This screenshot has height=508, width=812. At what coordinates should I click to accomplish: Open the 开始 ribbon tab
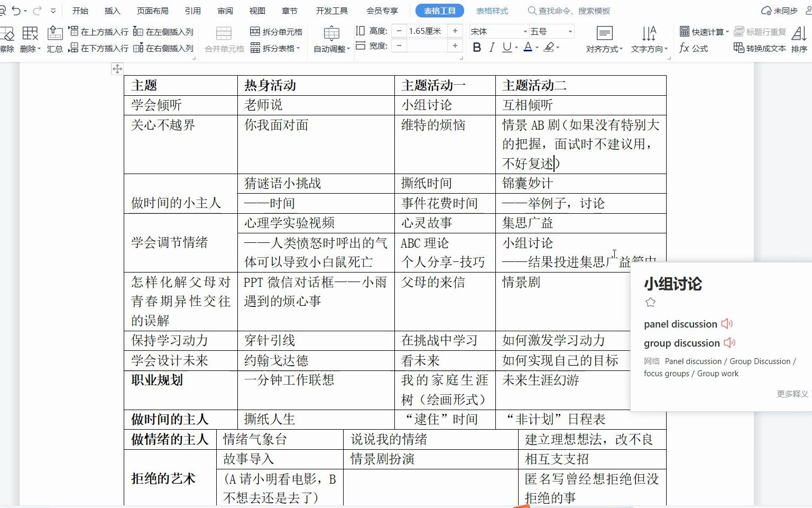[x=80, y=11]
